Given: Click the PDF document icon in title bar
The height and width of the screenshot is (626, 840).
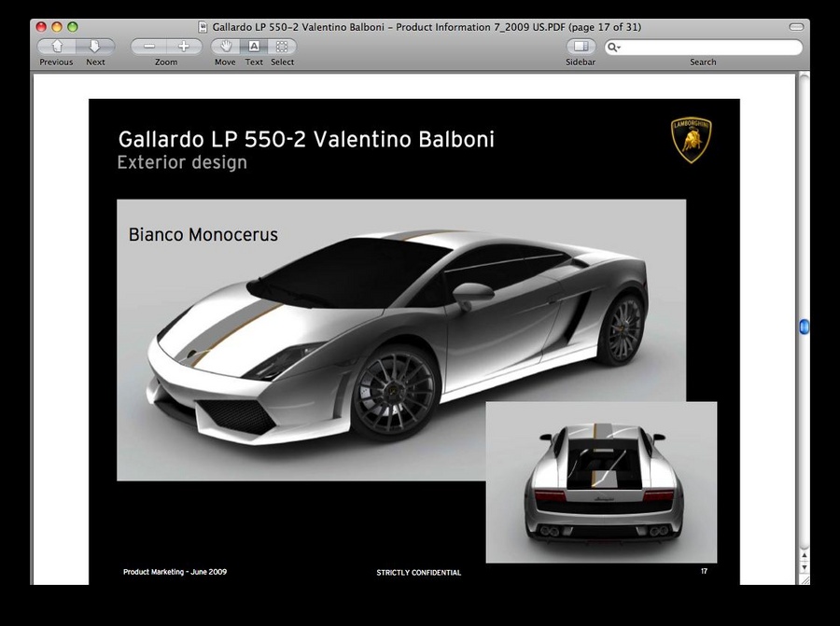Looking at the screenshot, I should 203,27.
